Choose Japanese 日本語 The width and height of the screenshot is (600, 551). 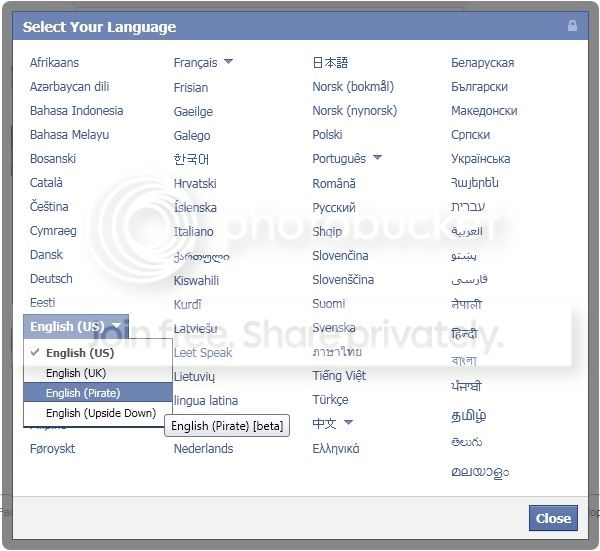point(330,62)
